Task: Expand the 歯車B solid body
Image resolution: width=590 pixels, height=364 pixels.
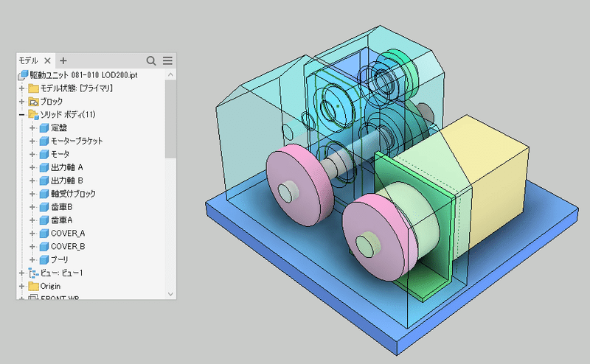Action: (x=32, y=207)
